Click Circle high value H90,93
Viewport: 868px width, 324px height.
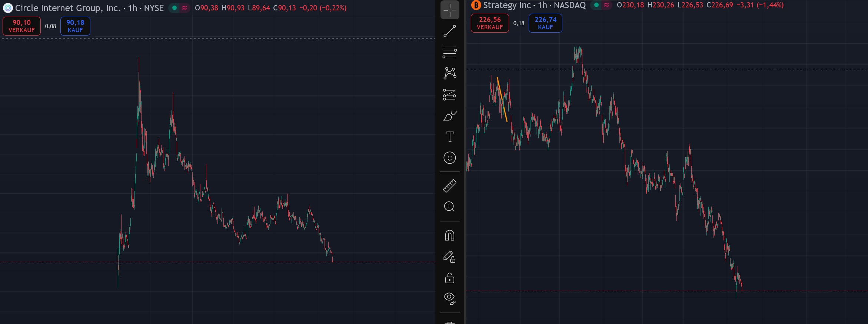pyautogui.click(x=233, y=8)
